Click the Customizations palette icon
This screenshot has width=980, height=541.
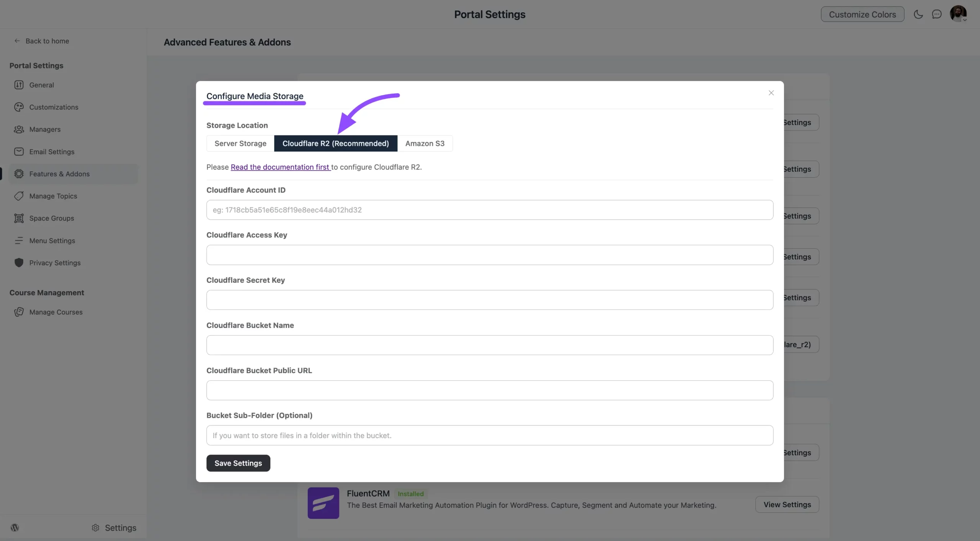click(x=19, y=107)
